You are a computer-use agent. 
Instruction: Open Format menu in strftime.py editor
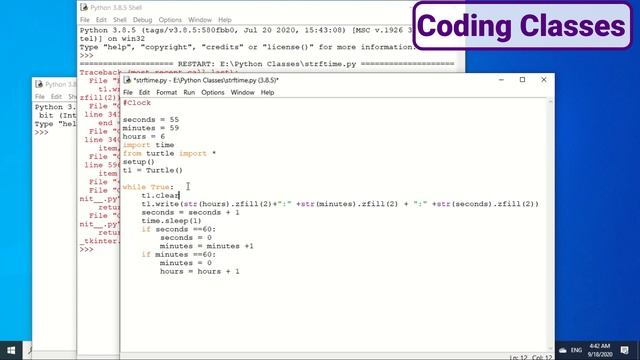[167, 93]
